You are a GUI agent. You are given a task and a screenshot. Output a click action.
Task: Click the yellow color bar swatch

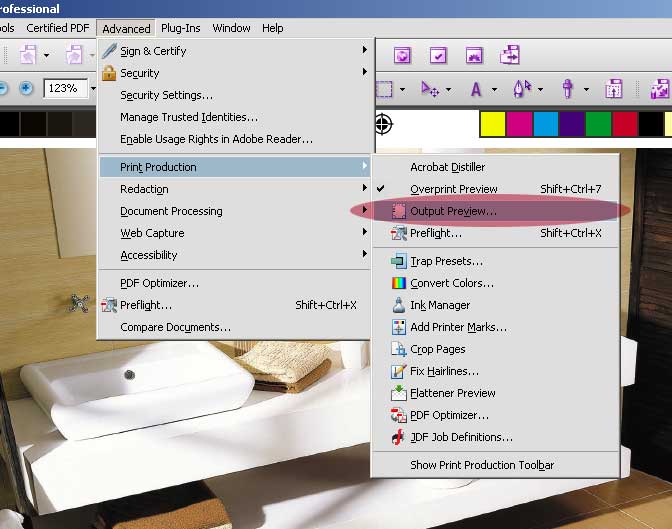(493, 123)
